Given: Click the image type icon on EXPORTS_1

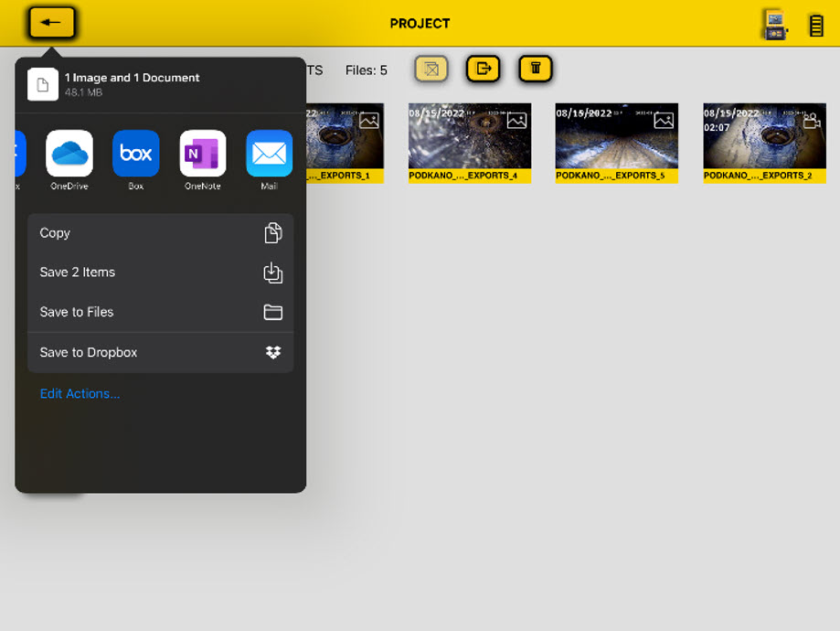Looking at the screenshot, I should (x=369, y=121).
